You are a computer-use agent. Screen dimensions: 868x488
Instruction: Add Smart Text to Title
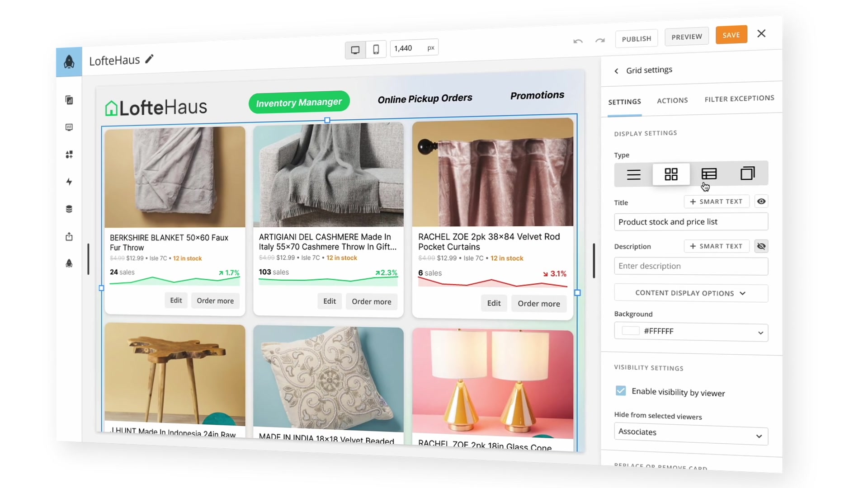[717, 202]
